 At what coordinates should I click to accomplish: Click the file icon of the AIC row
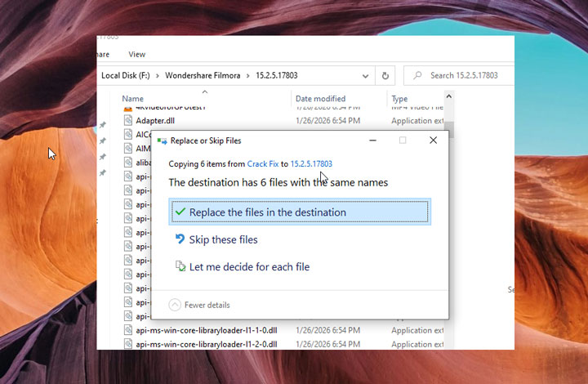(128, 134)
